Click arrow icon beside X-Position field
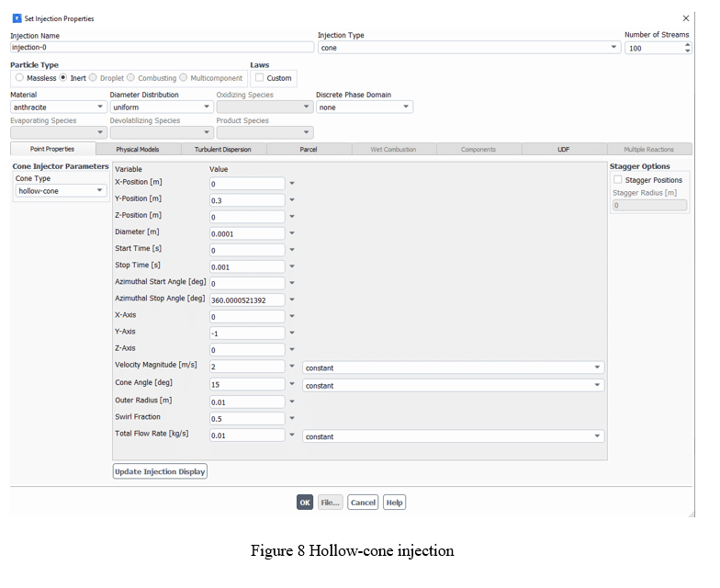 pyautogui.click(x=292, y=184)
